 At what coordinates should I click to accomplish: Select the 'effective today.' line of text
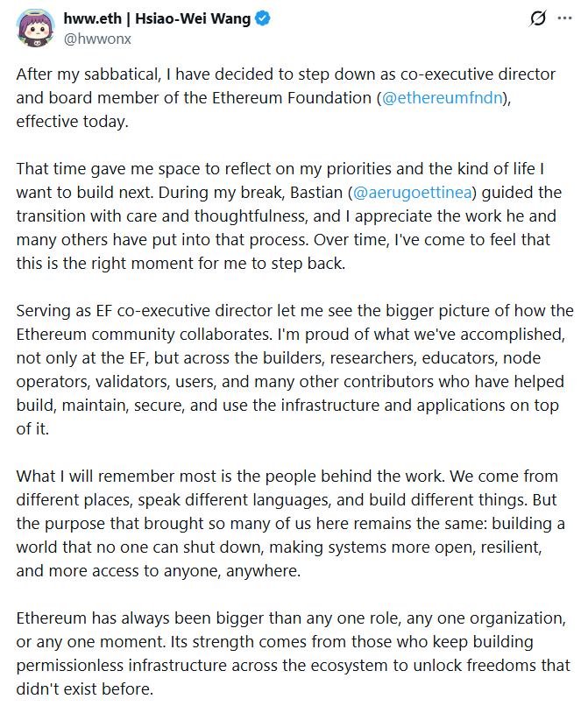click(73, 122)
